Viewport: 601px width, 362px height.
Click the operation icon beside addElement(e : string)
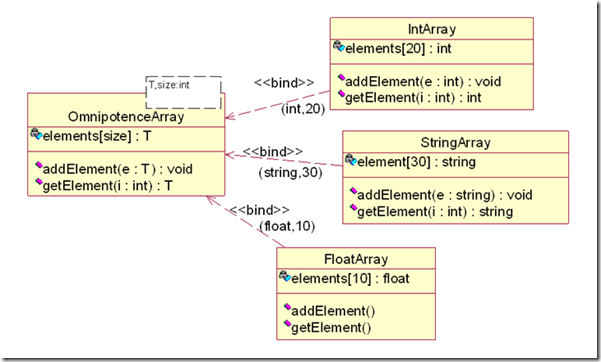tap(353, 191)
